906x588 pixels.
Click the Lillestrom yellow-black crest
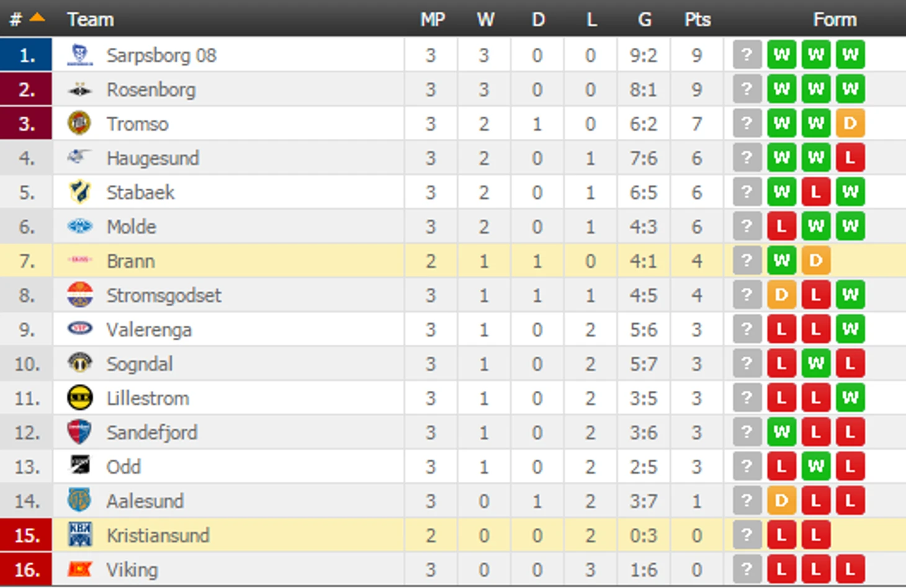coord(79,398)
